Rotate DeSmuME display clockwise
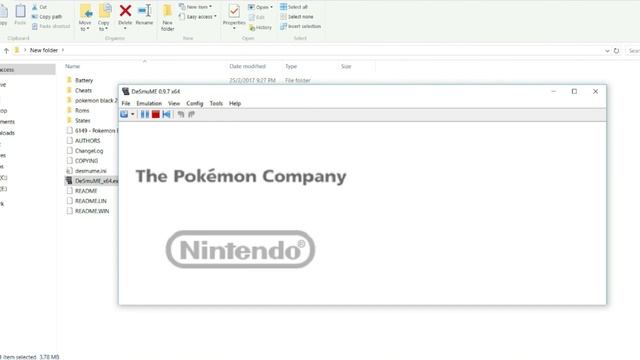 coord(191,114)
